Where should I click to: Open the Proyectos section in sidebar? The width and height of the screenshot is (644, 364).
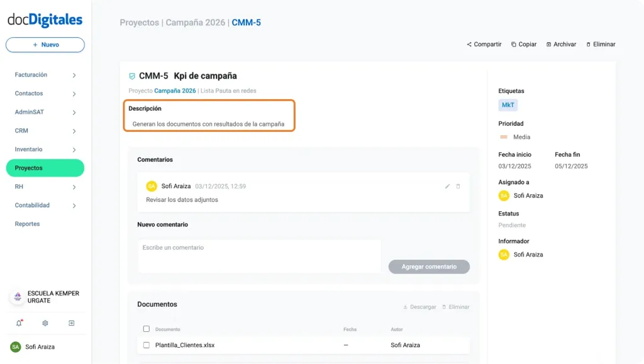pyautogui.click(x=44, y=168)
